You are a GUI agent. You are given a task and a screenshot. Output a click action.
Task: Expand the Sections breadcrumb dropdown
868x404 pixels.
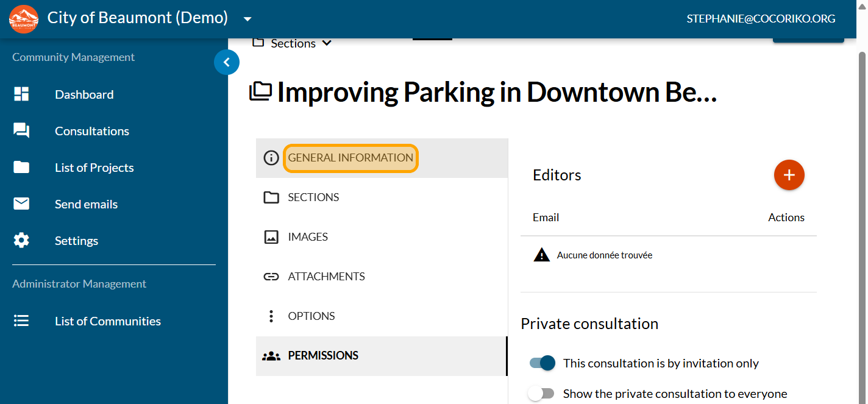(x=327, y=43)
